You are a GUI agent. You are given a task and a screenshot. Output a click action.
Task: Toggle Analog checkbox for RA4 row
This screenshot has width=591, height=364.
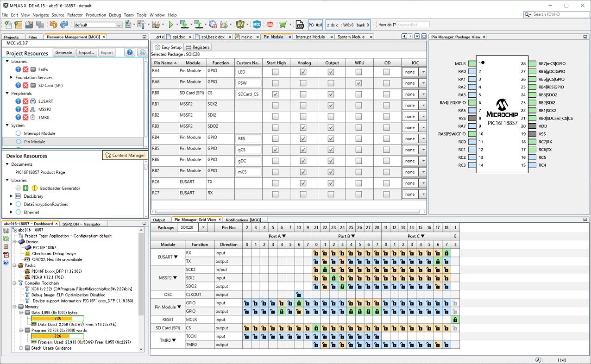pos(303,72)
